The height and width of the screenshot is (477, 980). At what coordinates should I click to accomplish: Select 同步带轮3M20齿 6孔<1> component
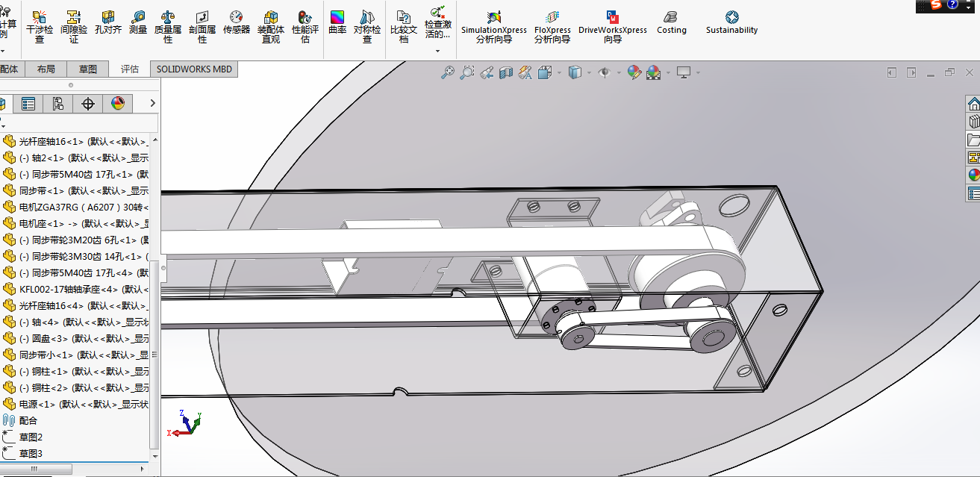pos(75,240)
